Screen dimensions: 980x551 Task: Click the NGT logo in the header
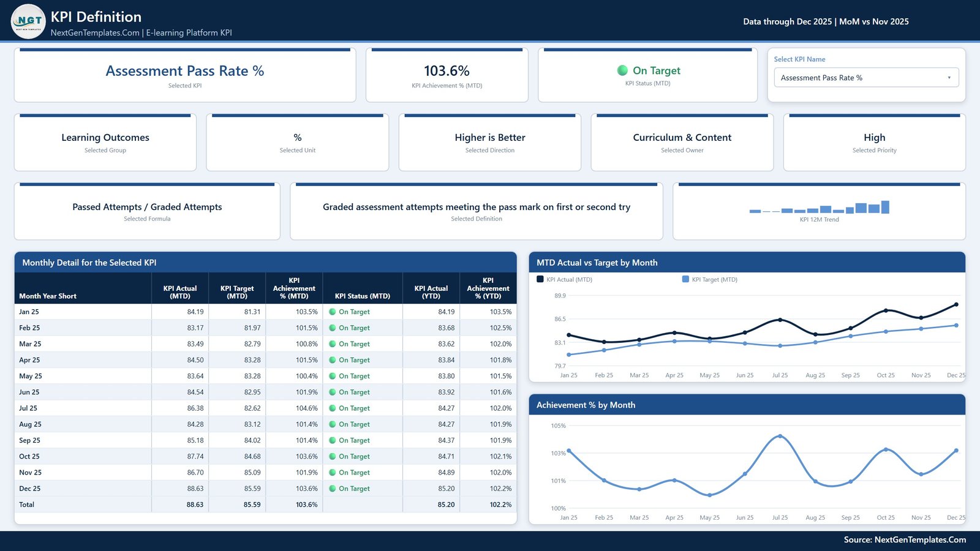[28, 21]
